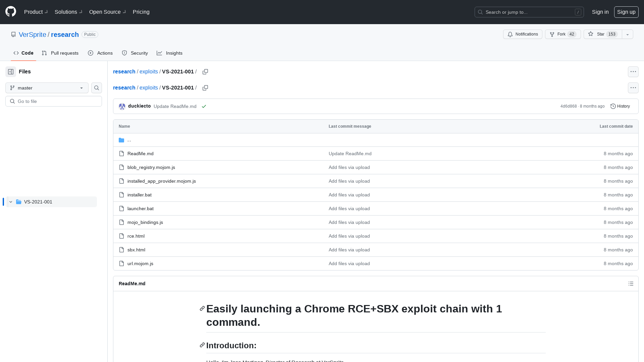Toggle file search with magnifier icon

tap(96, 87)
